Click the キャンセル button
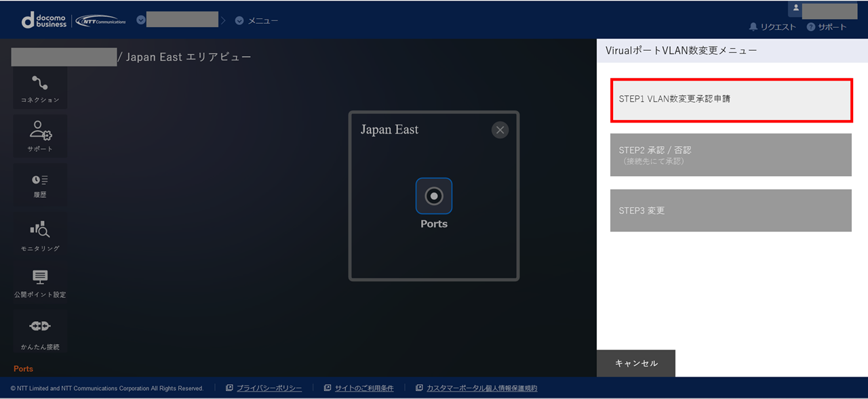 [636, 363]
